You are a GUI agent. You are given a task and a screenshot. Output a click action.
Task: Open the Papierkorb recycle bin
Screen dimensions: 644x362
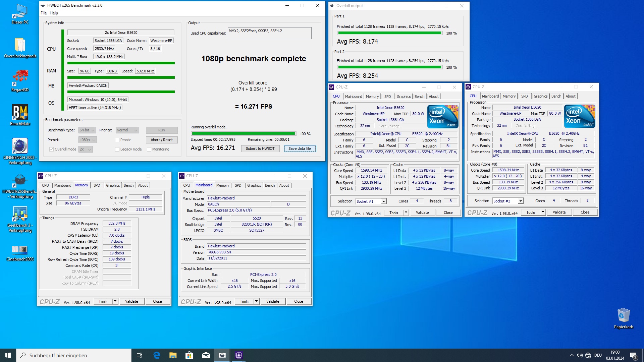[624, 318]
